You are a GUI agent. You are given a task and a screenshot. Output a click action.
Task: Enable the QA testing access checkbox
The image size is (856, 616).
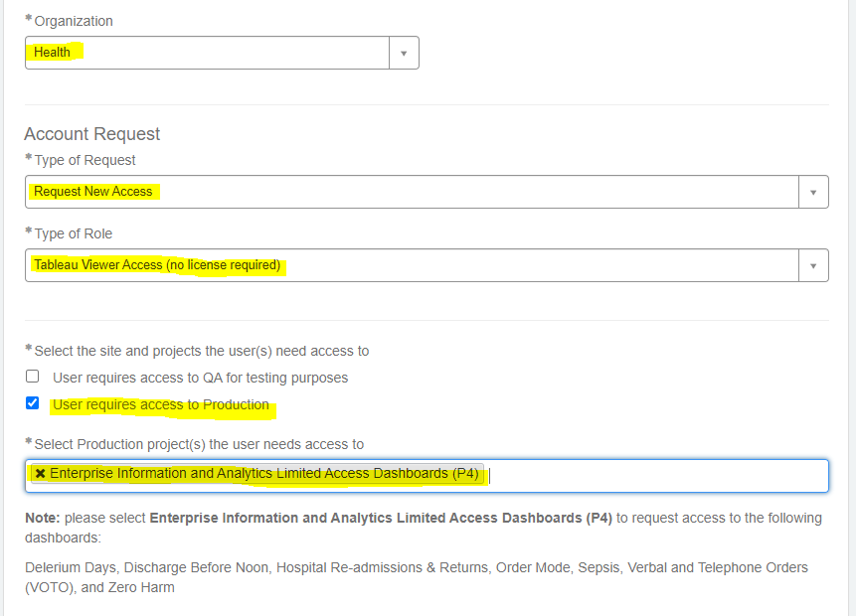[33, 377]
